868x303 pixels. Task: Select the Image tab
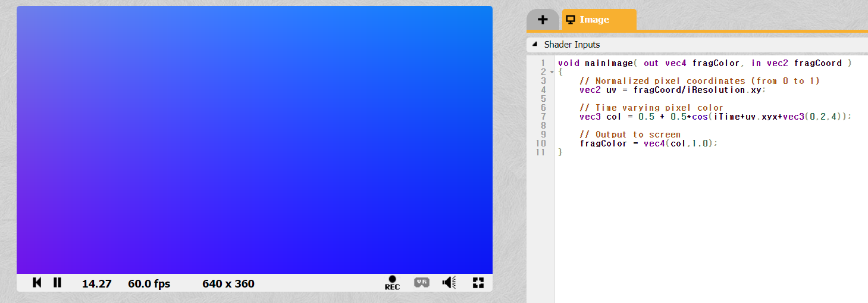tap(599, 20)
